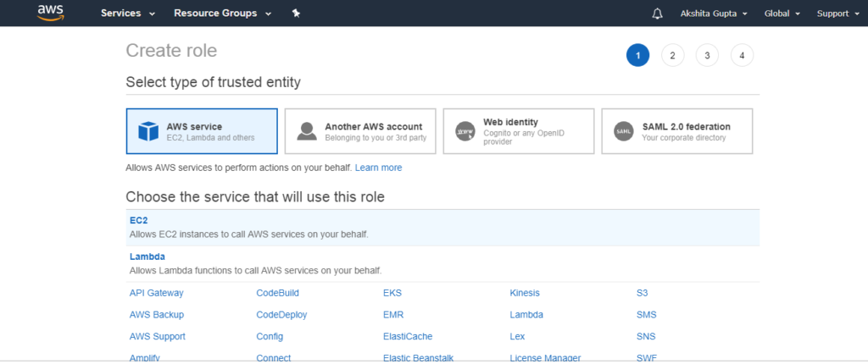Open the notifications bell icon

pyautogui.click(x=657, y=14)
